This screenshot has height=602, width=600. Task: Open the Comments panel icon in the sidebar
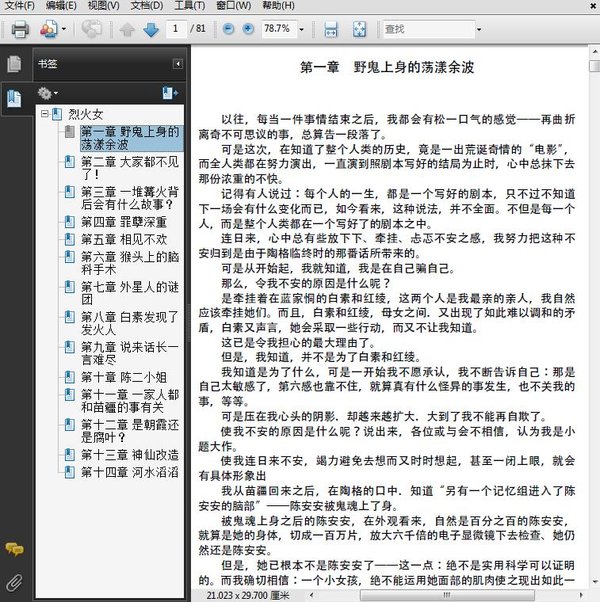pyautogui.click(x=14, y=549)
